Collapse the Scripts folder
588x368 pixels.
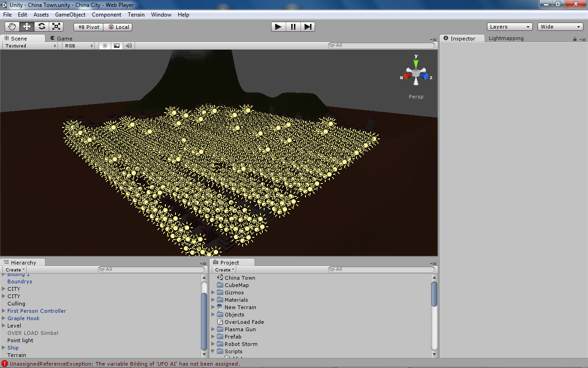point(213,351)
